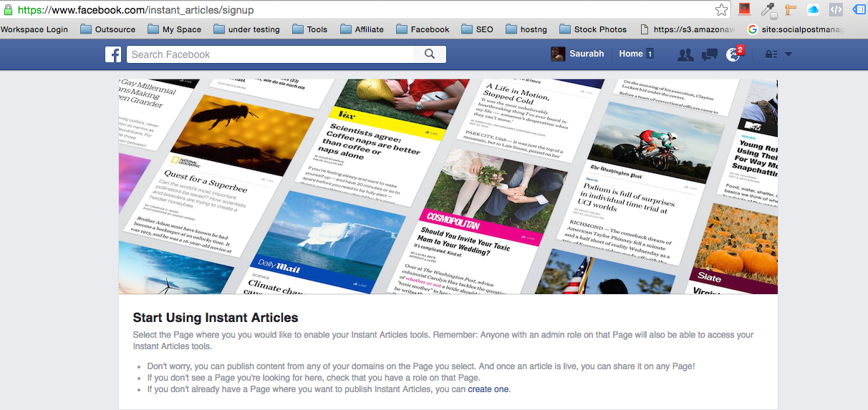Go to Facebook Home
The width and height of the screenshot is (868, 410).
pyautogui.click(x=631, y=54)
